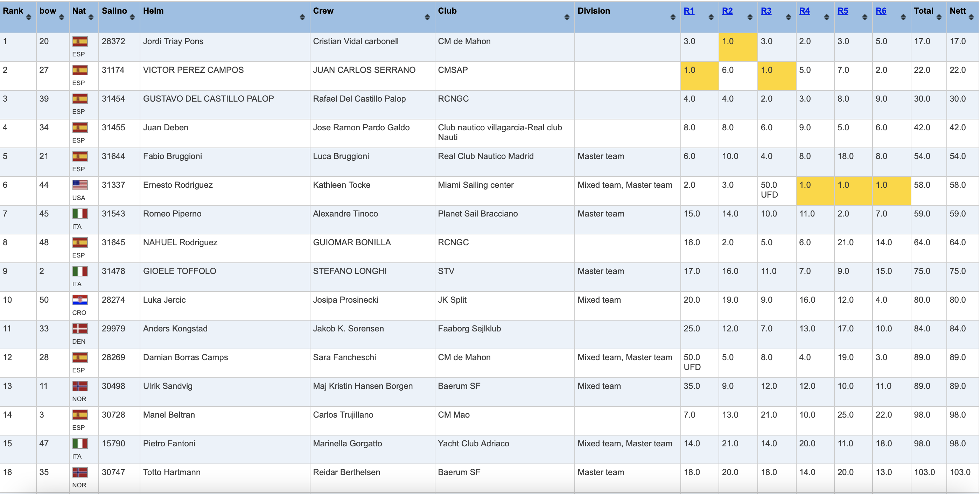Click the Helm column header label

pos(153,11)
